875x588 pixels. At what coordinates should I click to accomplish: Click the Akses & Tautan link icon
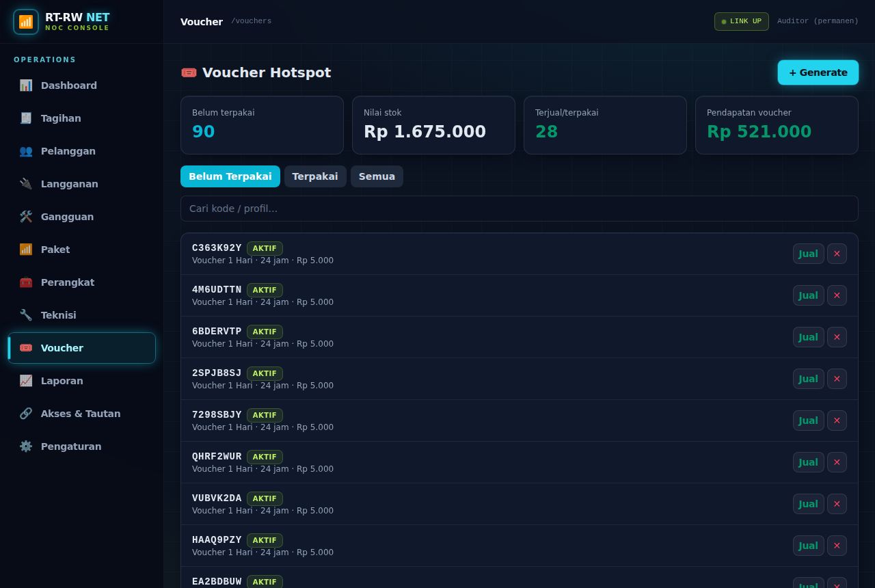(x=26, y=414)
